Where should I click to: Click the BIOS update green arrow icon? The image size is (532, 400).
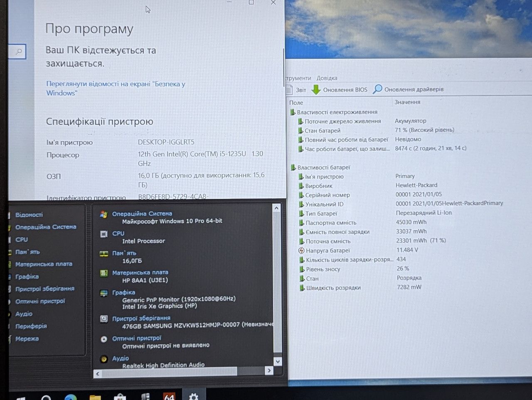[x=316, y=90]
